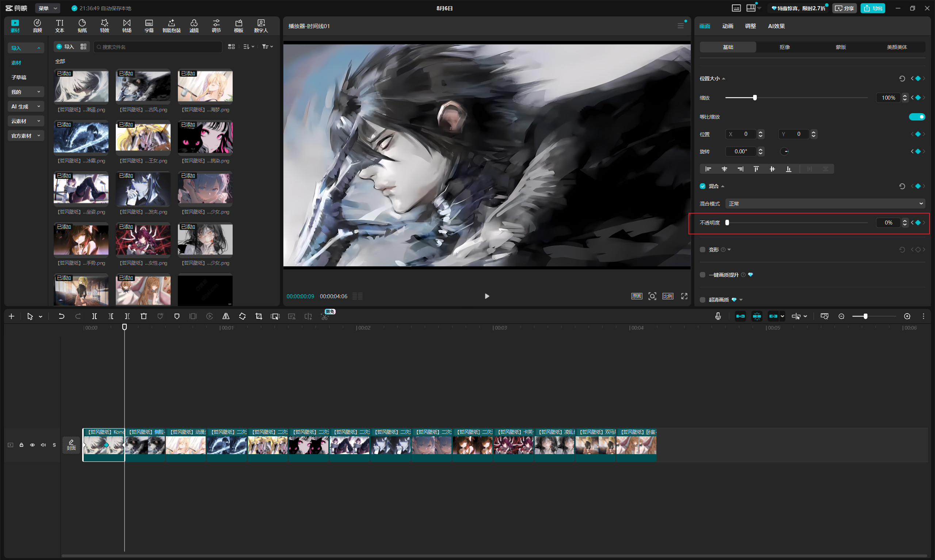Collapse the 导入 sidebar section

26,48
